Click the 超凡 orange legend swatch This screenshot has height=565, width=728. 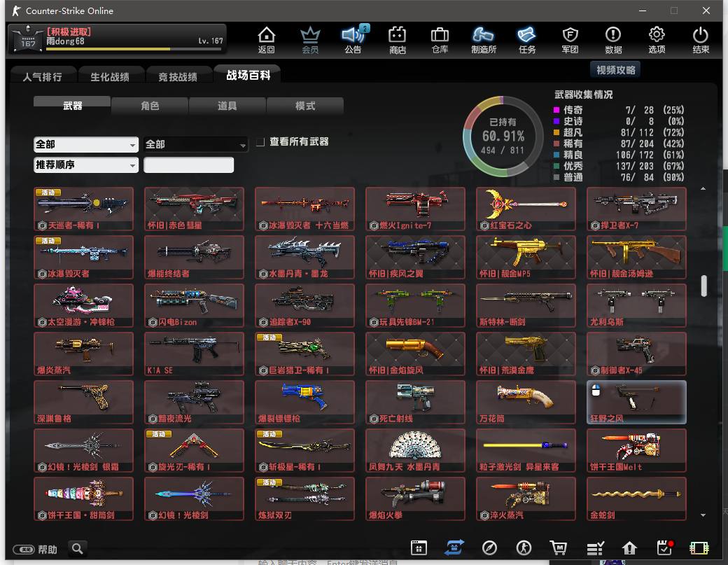click(x=556, y=132)
